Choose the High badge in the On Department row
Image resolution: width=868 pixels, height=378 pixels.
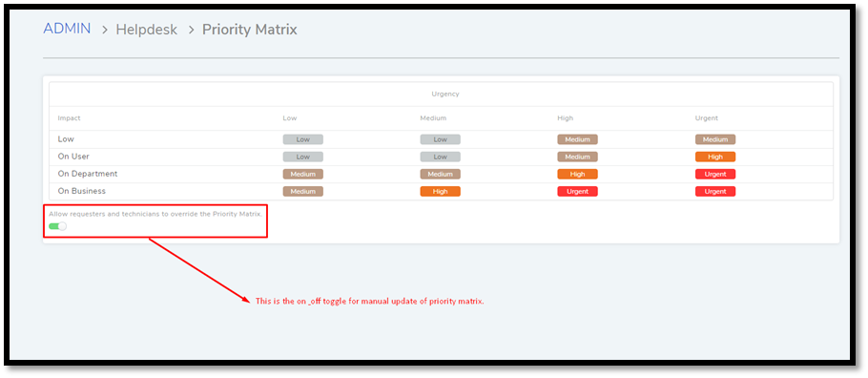pos(577,174)
